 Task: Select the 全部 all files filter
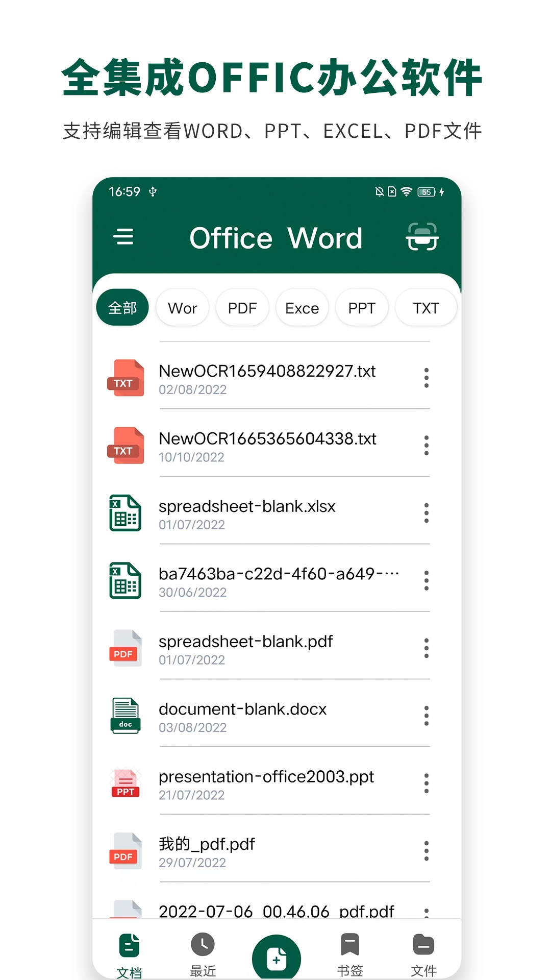[x=122, y=308]
